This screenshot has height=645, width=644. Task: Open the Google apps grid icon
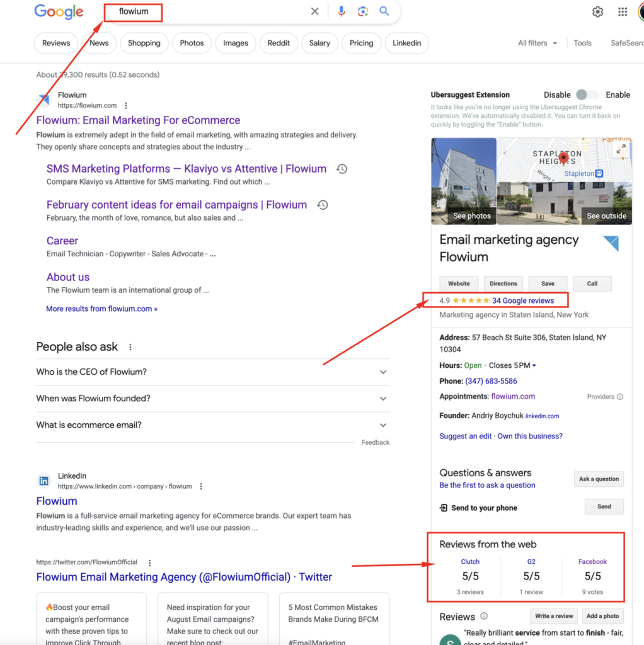pos(623,12)
